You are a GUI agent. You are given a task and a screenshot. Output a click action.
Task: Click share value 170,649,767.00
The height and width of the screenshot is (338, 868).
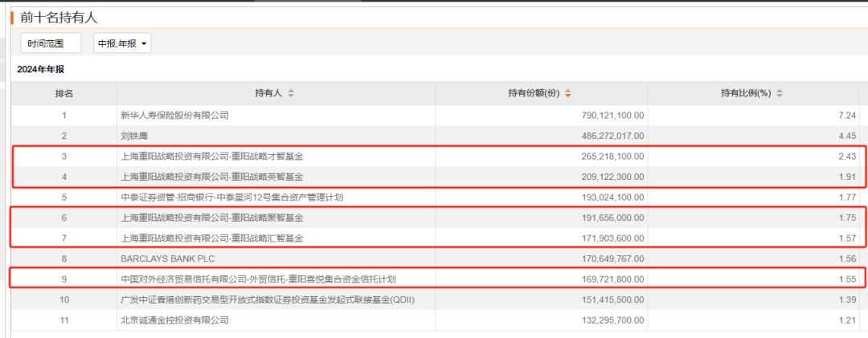click(611, 259)
